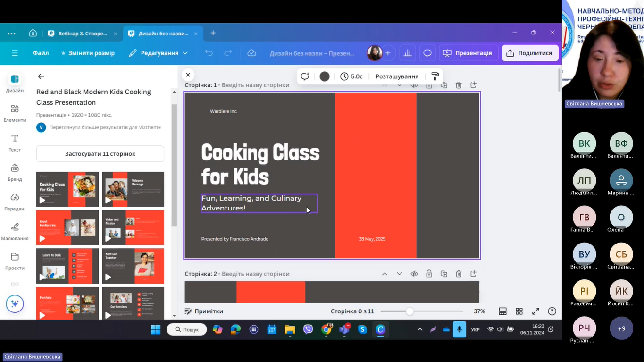Collapse page 2 using the down chevron
This screenshot has width=644, height=362.
[399, 274]
